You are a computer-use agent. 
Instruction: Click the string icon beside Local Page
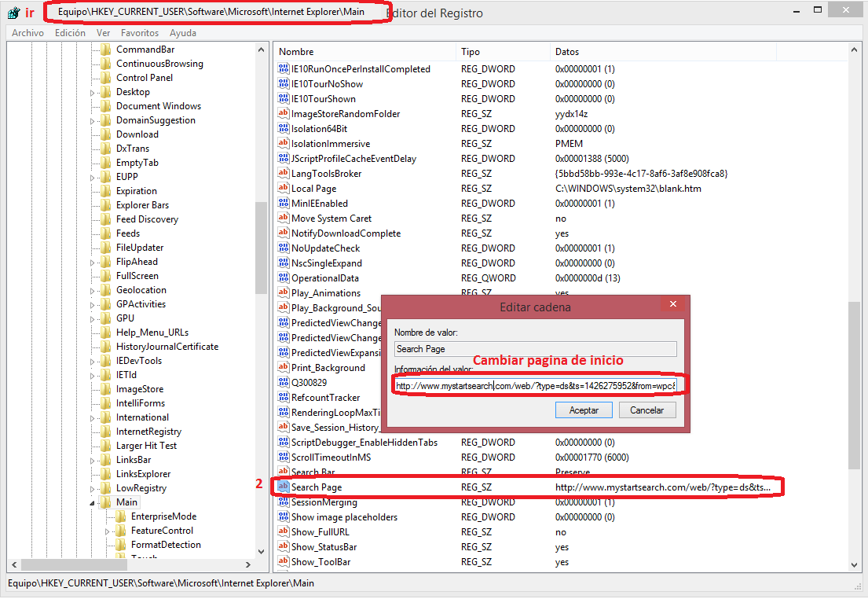click(x=284, y=189)
